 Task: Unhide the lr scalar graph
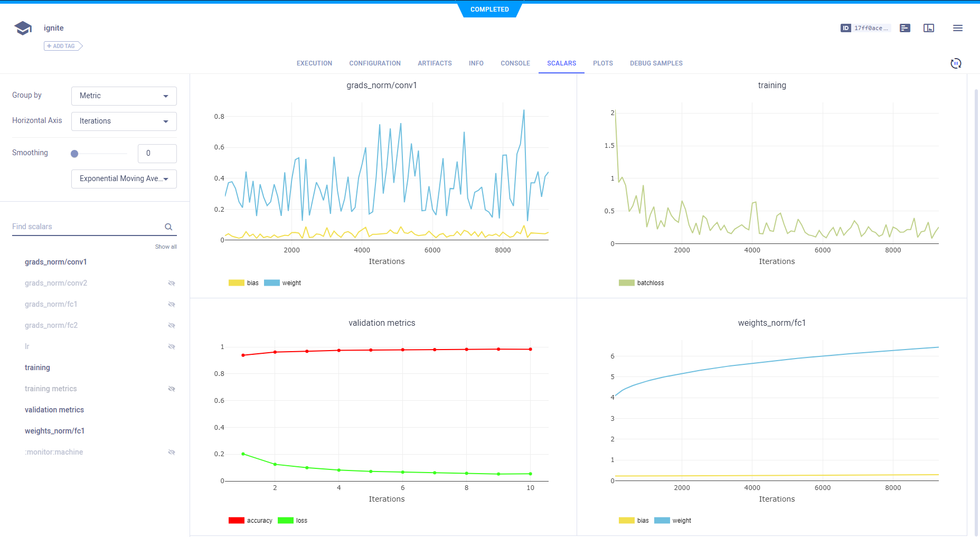tap(172, 347)
